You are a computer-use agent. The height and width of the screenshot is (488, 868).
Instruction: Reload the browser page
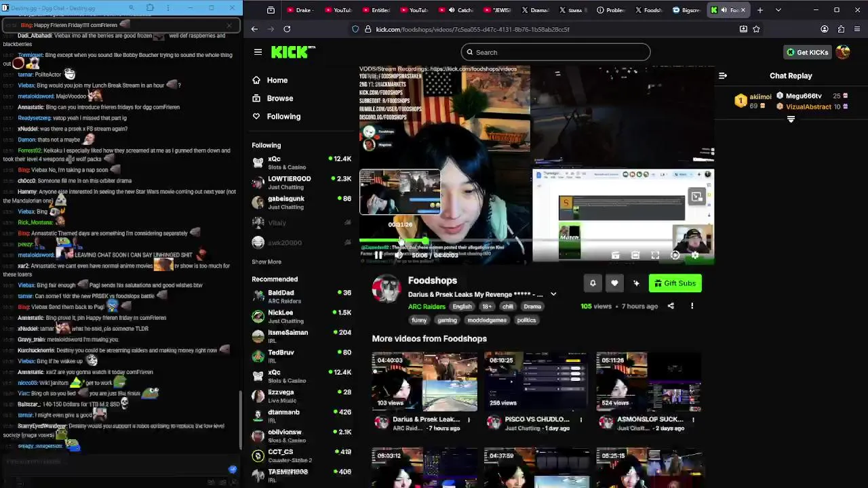pyautogui.click(x=287, y=29)
